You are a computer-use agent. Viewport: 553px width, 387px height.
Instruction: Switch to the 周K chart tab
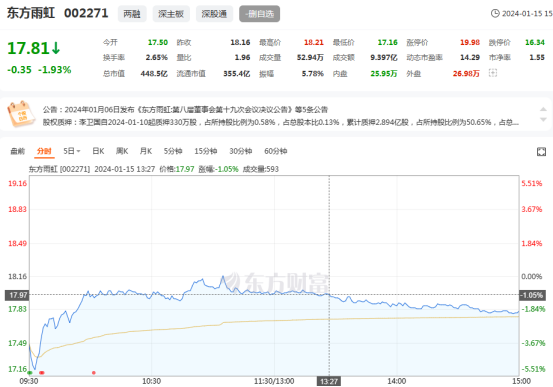point(122,151)
